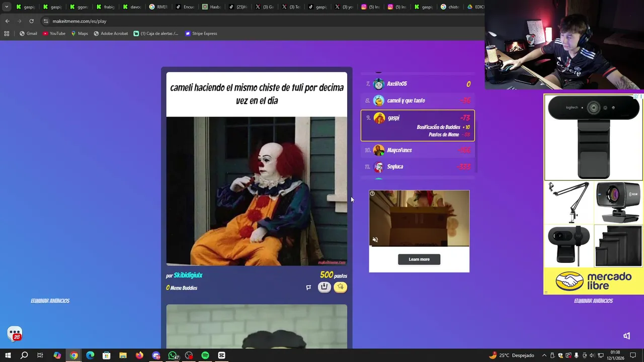The width and height of the screenshot is (644, 362).
Task: Toggle sound with the speaker icon at bottom right
Action: tap(626, 336)
